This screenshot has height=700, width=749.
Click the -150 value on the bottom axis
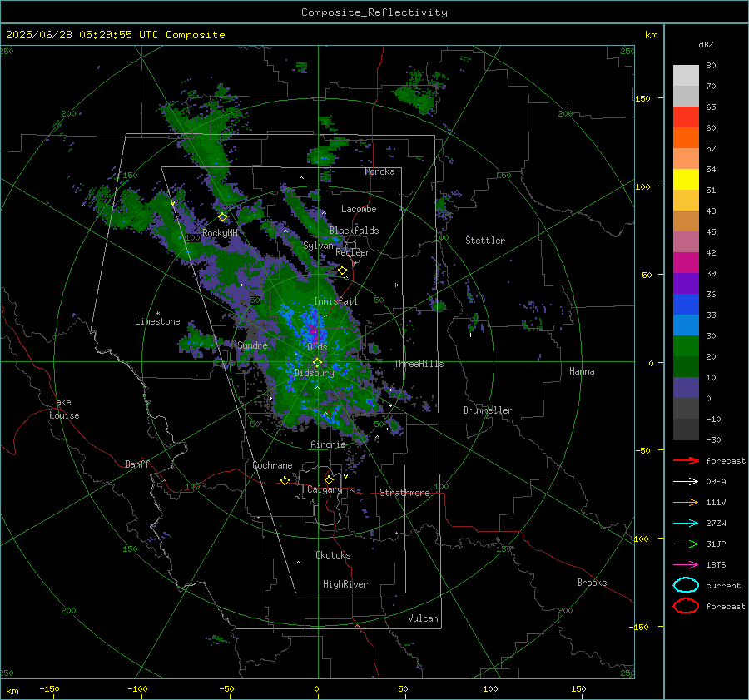tap(49, 688)
